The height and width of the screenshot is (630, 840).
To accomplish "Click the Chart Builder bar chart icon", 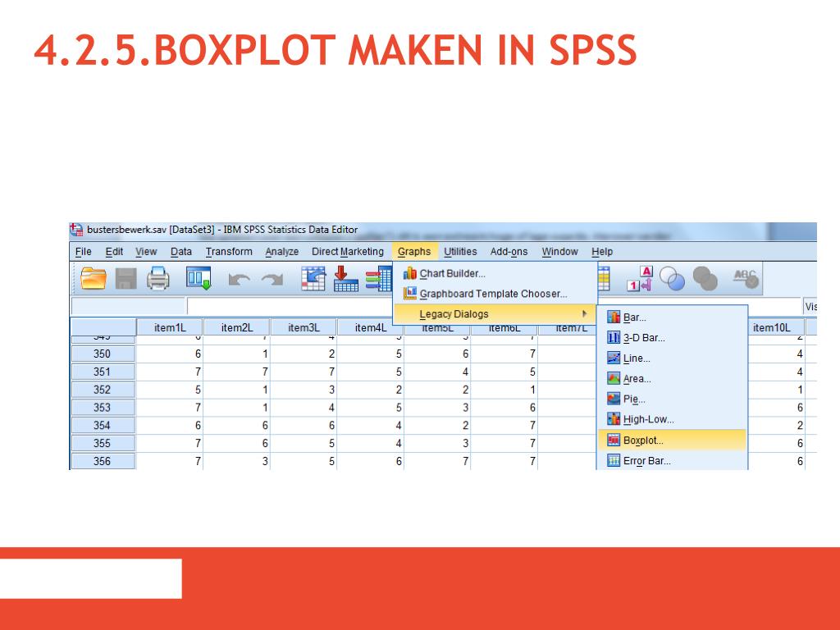I will [x=410, y=273].
